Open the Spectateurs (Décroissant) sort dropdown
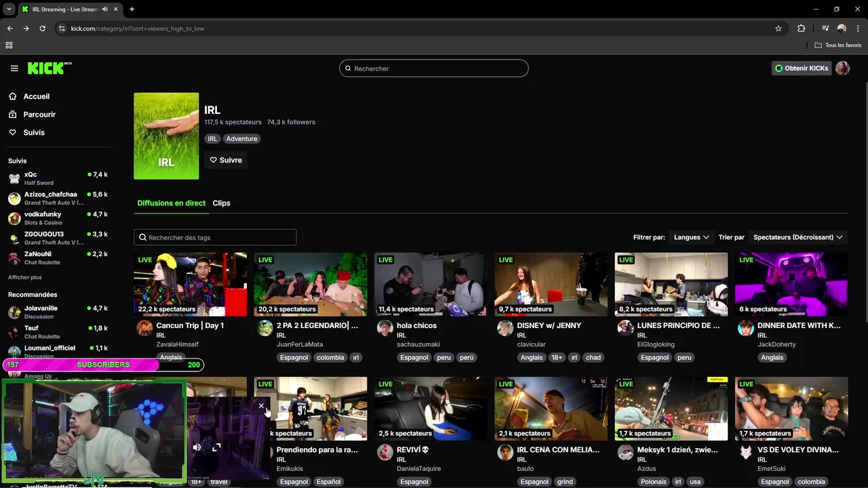Screen dimensions: 868x488 pyautogui.click(x=797, y=237)
